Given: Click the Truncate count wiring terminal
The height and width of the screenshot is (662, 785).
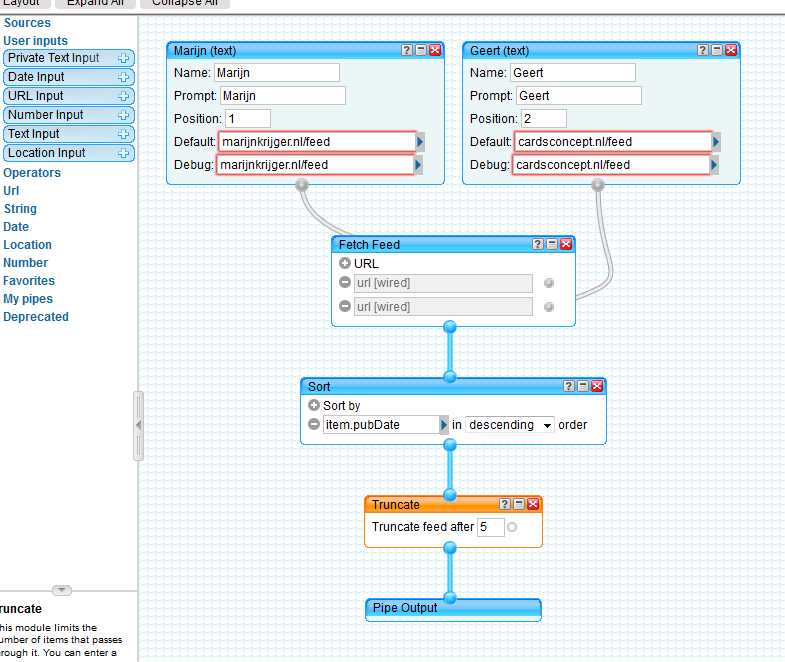Looking at the screenshot, I should click(x=513, y=527).
